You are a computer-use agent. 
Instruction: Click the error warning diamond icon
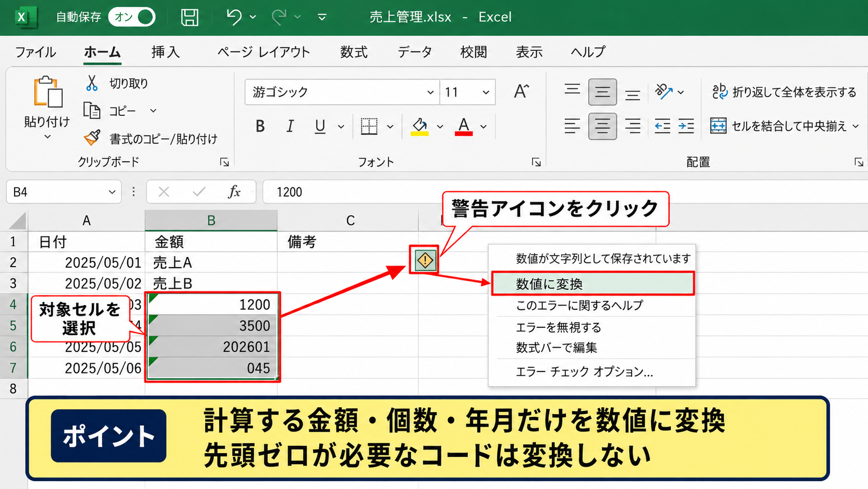pos(425,260)
